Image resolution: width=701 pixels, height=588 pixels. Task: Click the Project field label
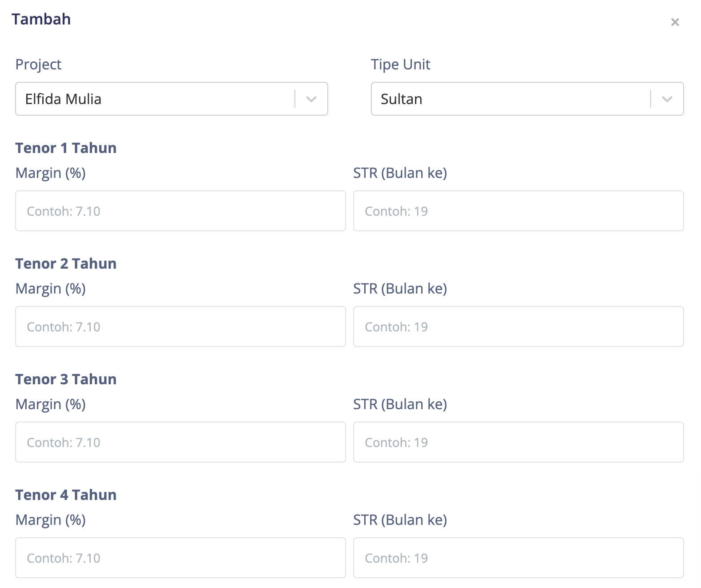[x=38, y=64]
